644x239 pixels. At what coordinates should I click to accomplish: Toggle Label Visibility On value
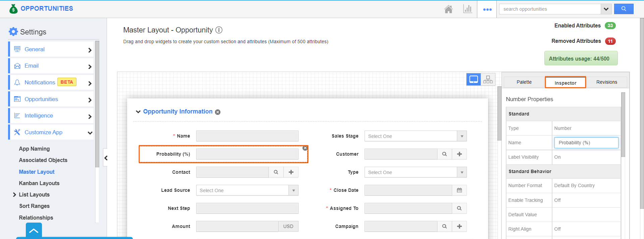pos(557,157)
